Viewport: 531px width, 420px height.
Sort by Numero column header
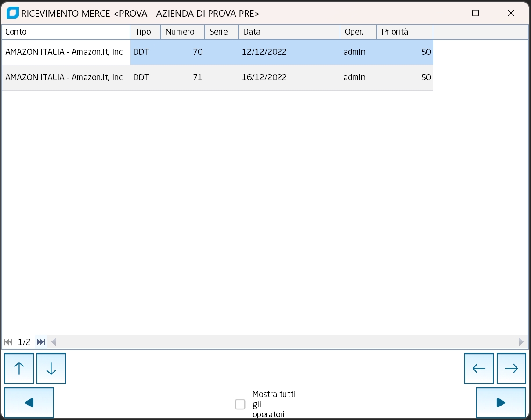point(183,32)
